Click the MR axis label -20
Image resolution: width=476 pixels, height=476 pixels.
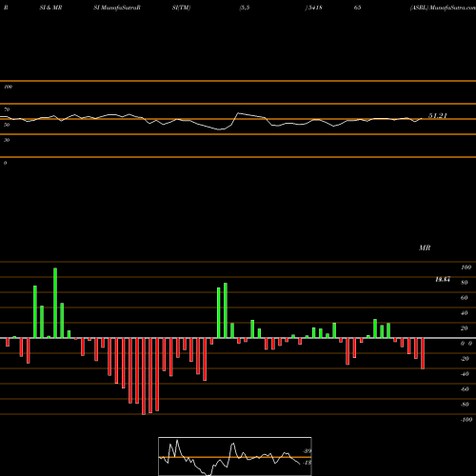click(465, 359)
